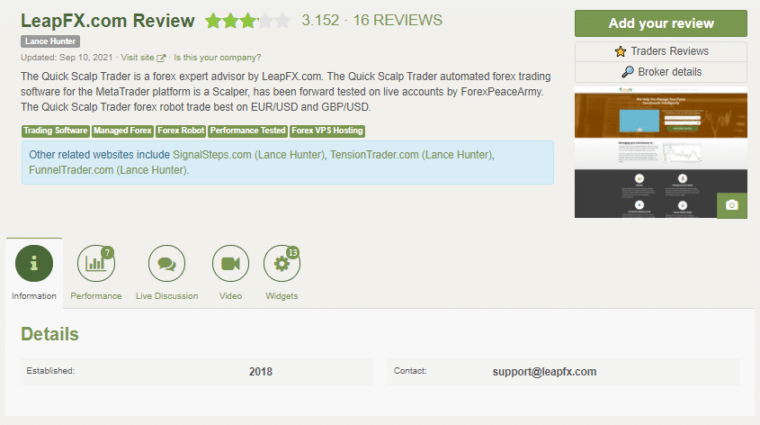The height and width of the screenshot is (425, 760).
Task: Open the Performance chart icon
Action: (96, 264)
